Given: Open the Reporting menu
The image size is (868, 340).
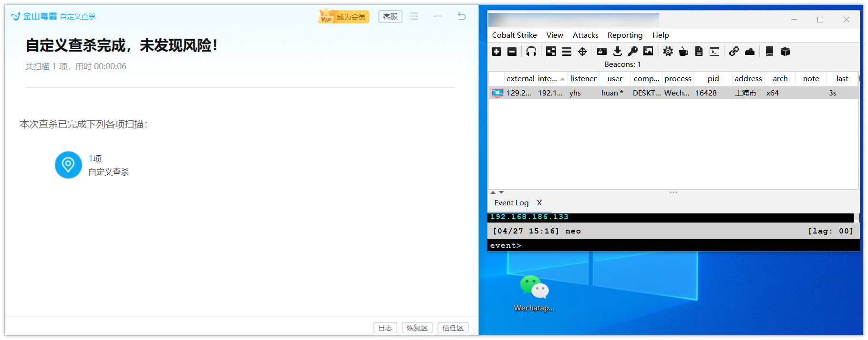Looking at the screenshot, I should (625, 35).
